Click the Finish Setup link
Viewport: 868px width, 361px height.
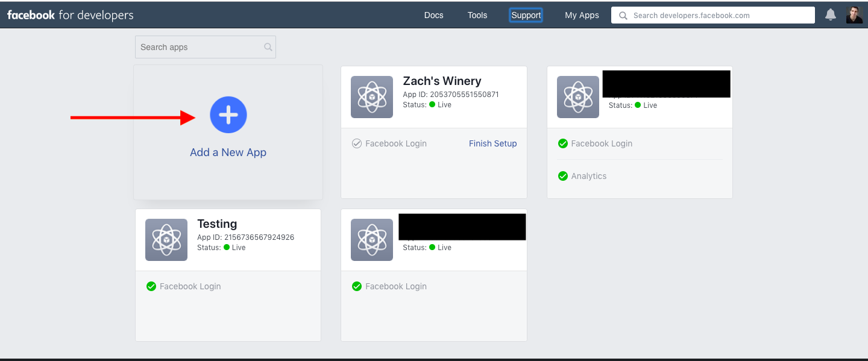[x=493, y=143]
